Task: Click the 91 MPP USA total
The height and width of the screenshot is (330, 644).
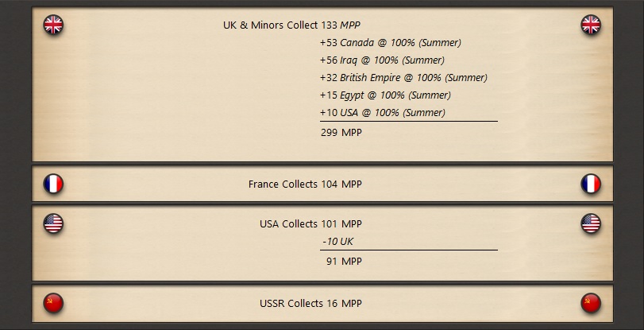Action: 344,262
